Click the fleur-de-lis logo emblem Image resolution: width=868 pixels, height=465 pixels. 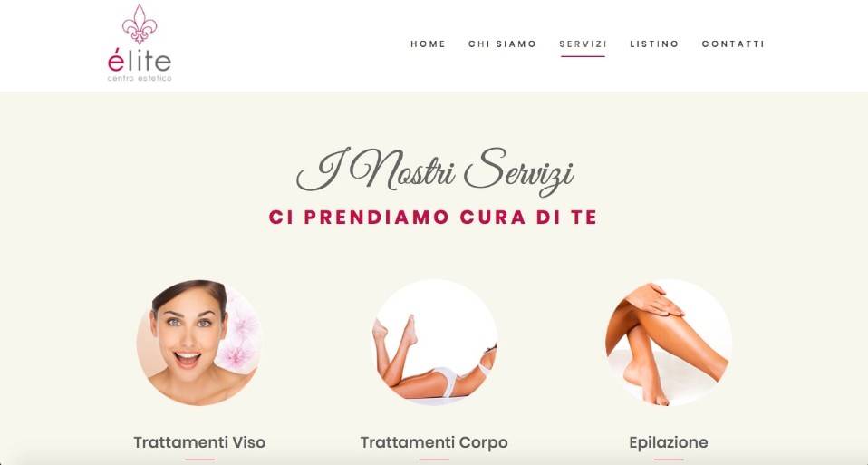pos(140,24)
